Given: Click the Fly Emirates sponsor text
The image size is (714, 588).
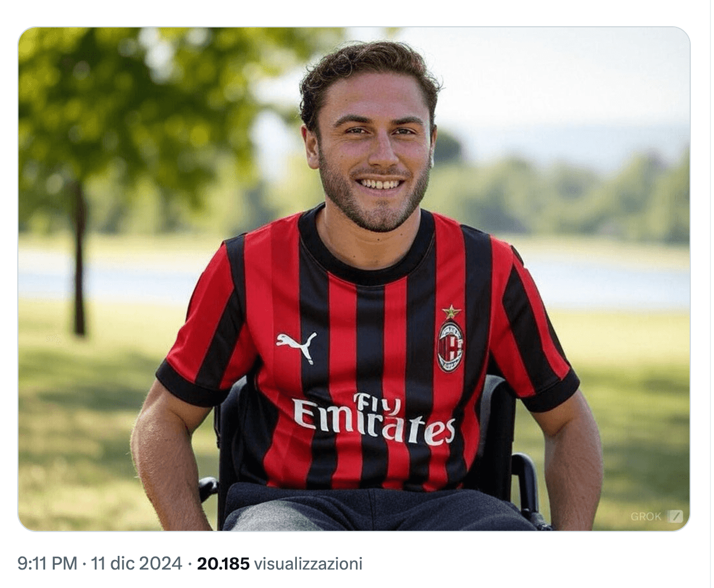Looking at the screenshot, I should tap(374, 419).
